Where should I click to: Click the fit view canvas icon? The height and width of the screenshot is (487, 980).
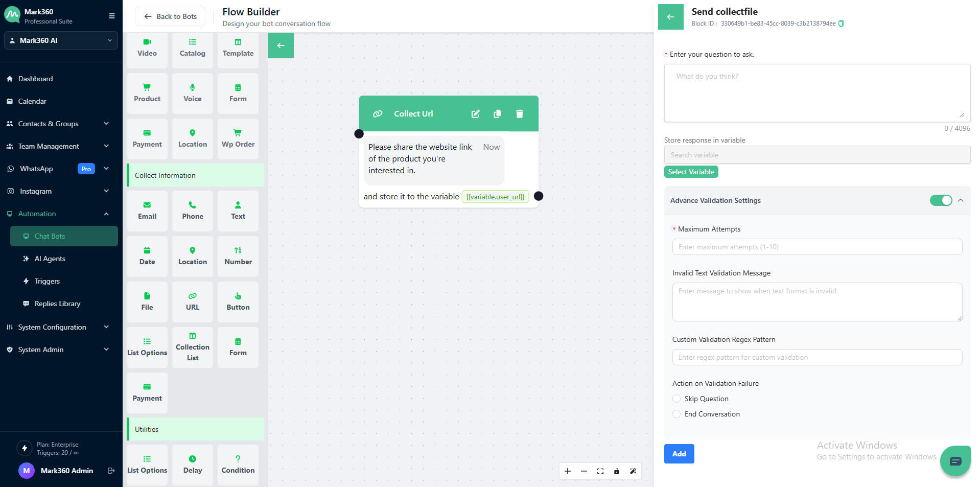click(x=600, y=471)
